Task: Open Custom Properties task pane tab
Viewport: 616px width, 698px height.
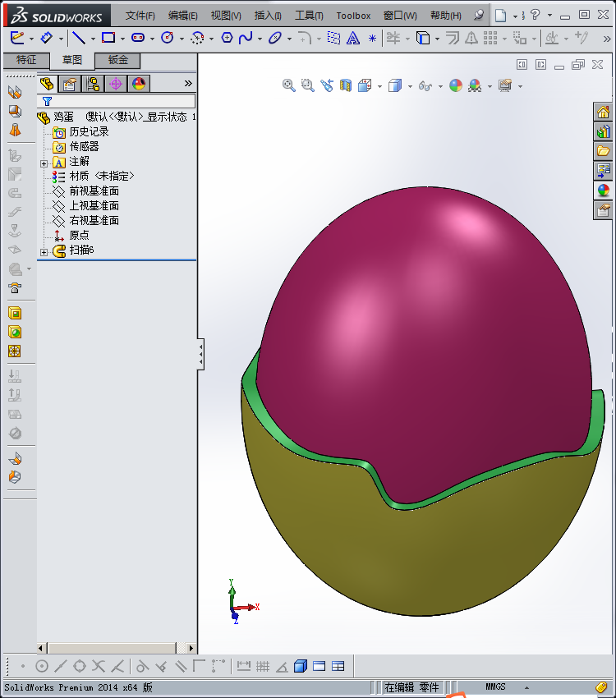Action: coord(603,210)
